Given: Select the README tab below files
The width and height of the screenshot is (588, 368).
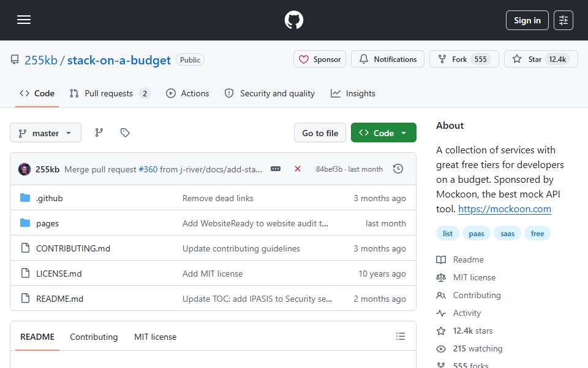Looking at the screenshot, I should tap(37, 337).
